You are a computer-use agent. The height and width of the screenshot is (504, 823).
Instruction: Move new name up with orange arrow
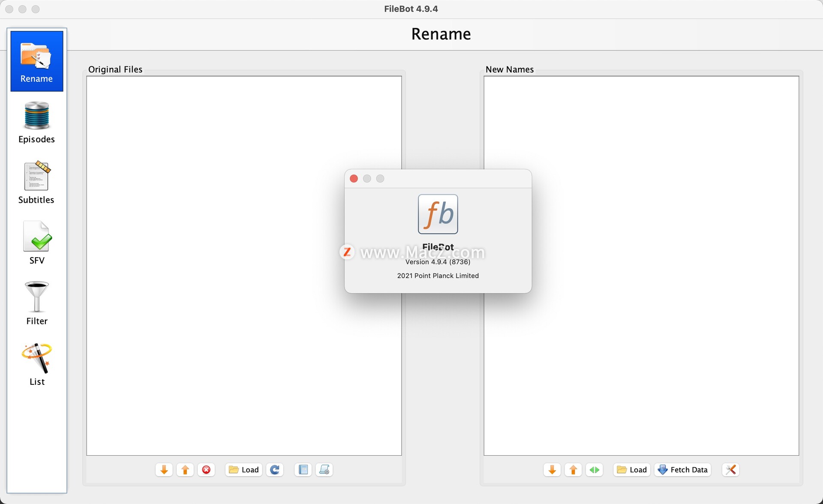point(573,470)
